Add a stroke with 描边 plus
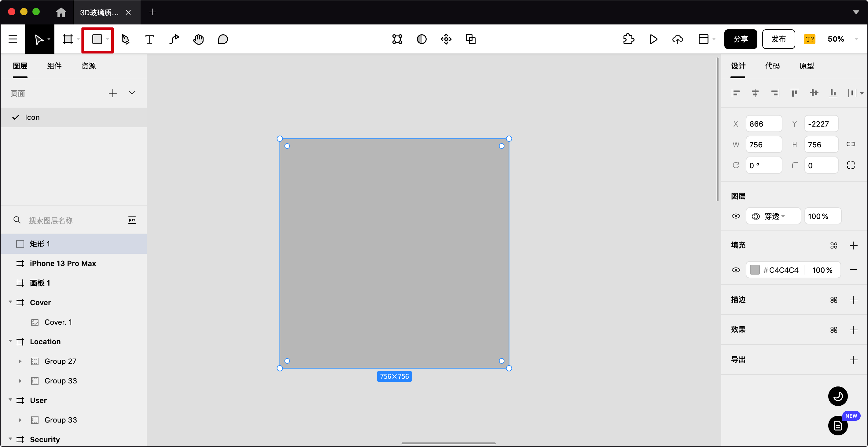This screenshot has height=447, width=868. (853, 300)
